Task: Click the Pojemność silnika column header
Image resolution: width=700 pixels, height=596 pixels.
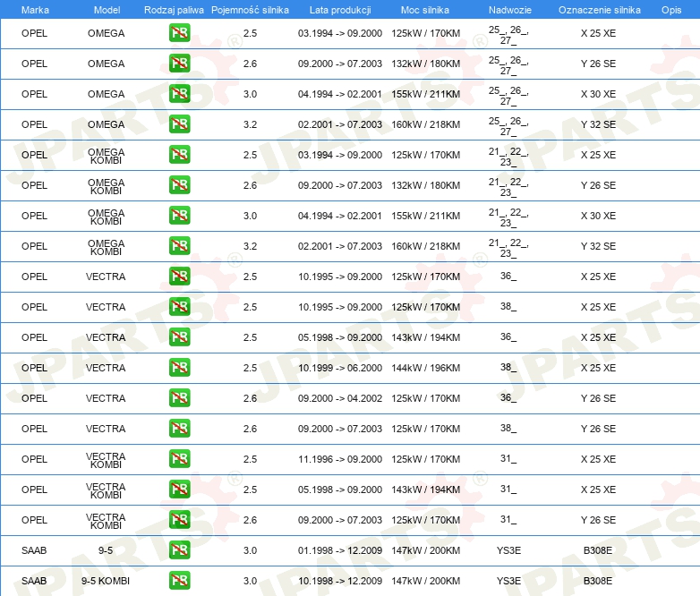Action: pyautogui.click(x=250, y=10)
